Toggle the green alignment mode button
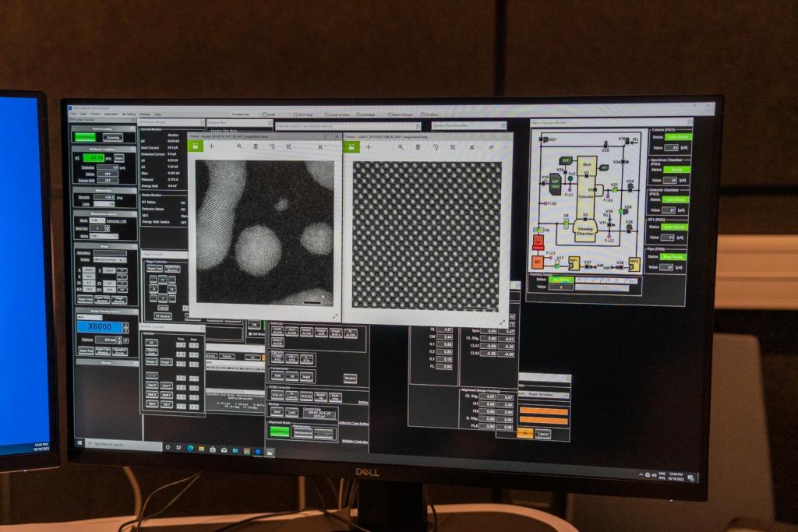Screen dimensions: 798x532 [280, 432]
